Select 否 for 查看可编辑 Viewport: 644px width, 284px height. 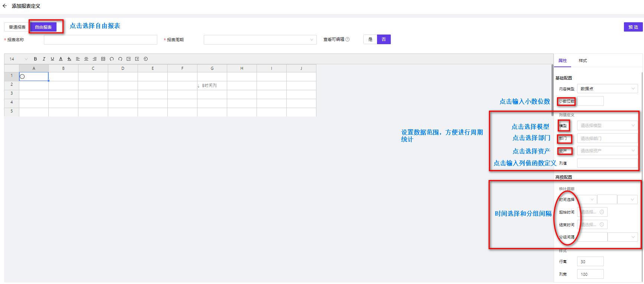click(x=384, y=39)
